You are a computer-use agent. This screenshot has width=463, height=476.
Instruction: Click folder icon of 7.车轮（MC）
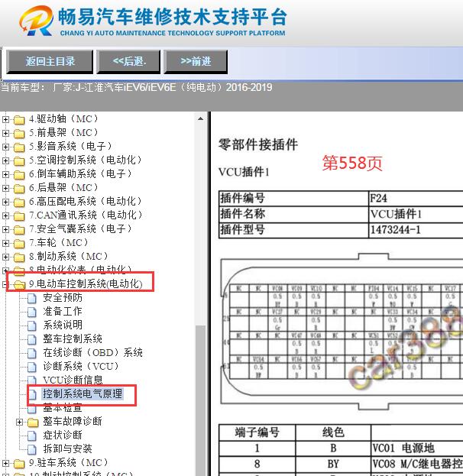tap(19, 244)
